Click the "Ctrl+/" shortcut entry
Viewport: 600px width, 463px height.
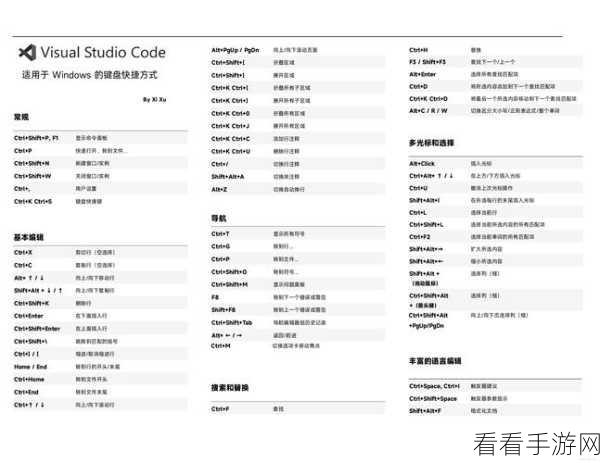(x=220, y=164)
